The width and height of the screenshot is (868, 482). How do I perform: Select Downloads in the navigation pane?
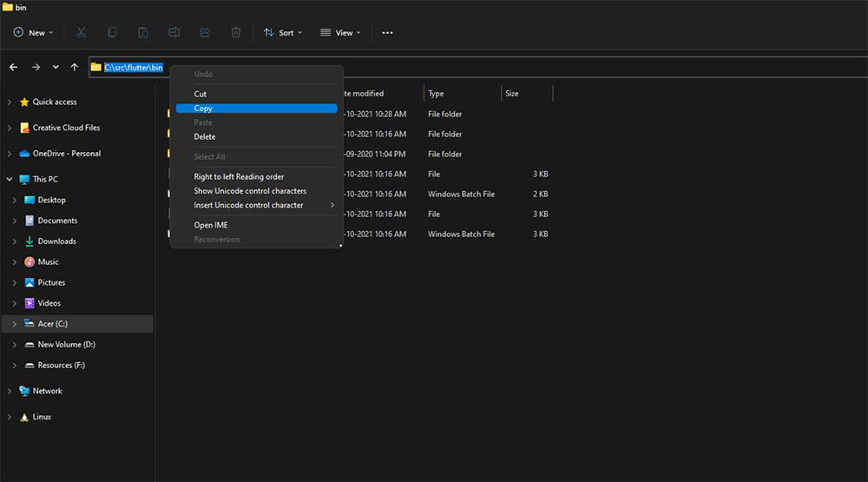pyautogui.click(x=56, y=241)
